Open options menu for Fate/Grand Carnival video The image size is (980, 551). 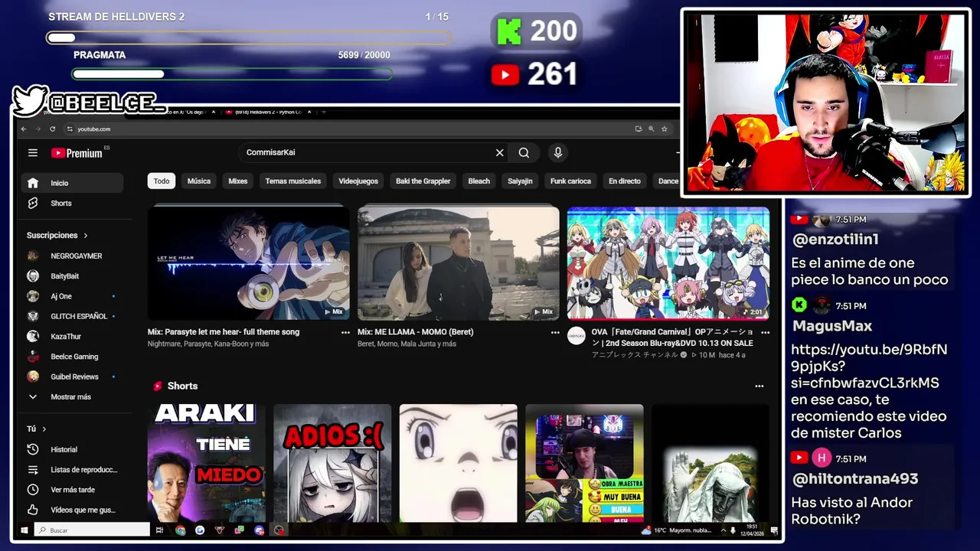click(x=765, y=332)
